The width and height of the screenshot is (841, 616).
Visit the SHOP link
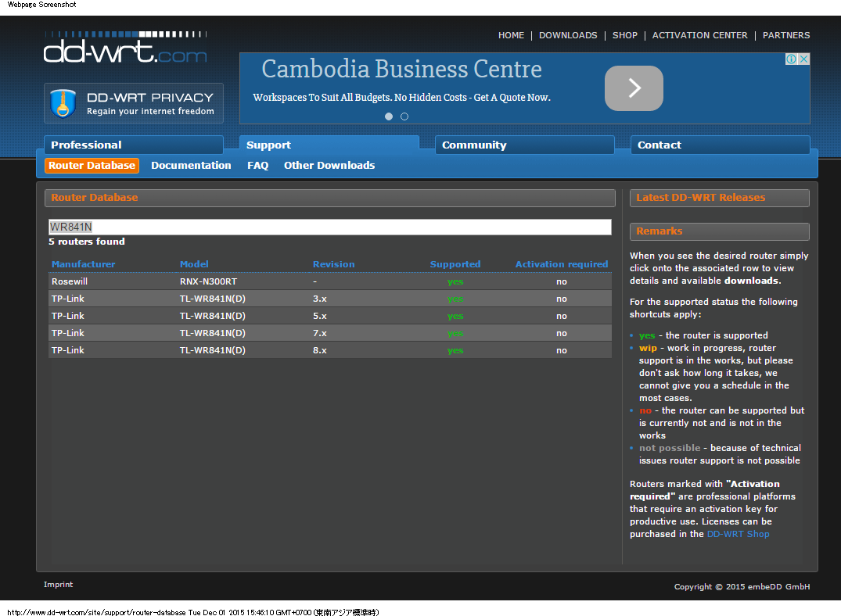click(625, 35)
